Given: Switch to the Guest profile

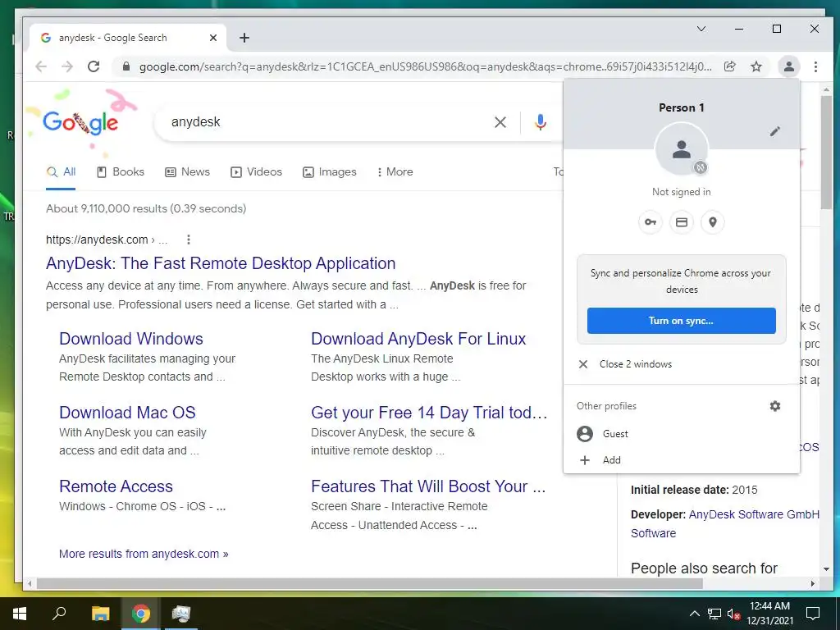Looking at the screenshot, I should (x=682, y=433).
